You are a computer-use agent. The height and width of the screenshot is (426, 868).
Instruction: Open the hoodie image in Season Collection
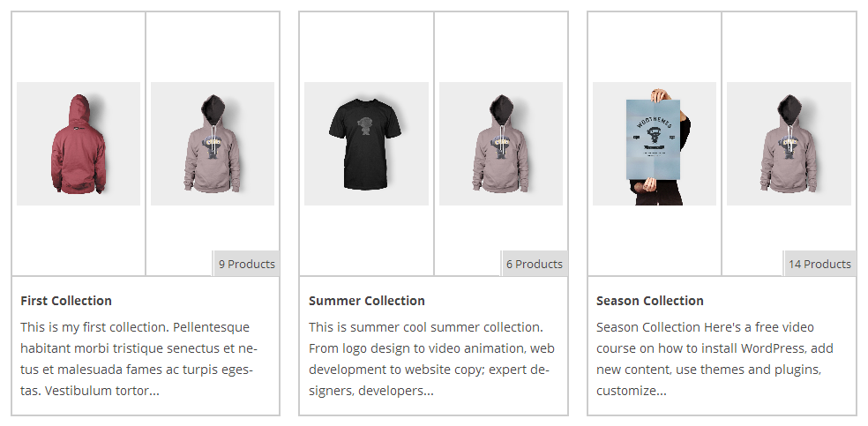(x=789, y=144)
